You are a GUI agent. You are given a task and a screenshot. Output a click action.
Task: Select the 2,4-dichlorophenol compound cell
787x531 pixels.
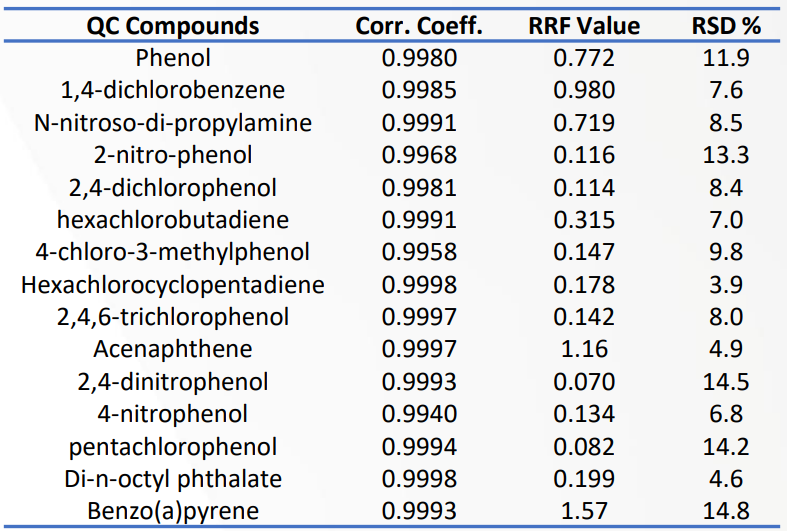(x=173, y=188)
